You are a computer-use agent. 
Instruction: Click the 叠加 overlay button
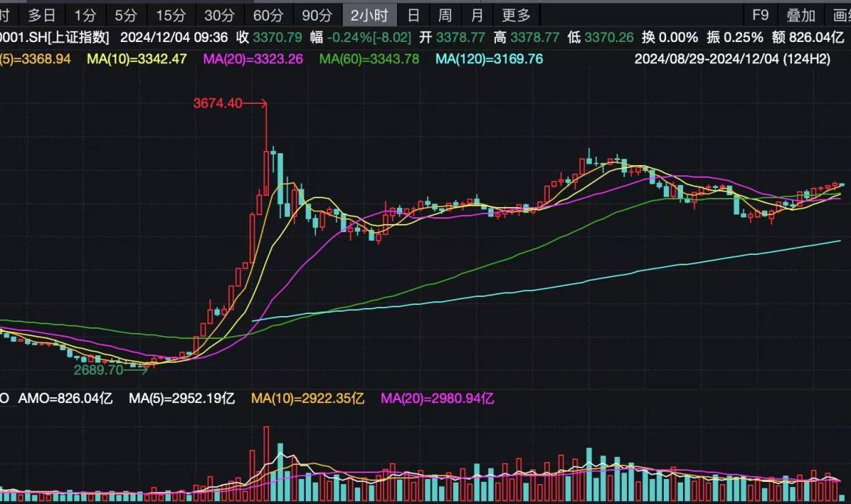(x=801, y=15)
